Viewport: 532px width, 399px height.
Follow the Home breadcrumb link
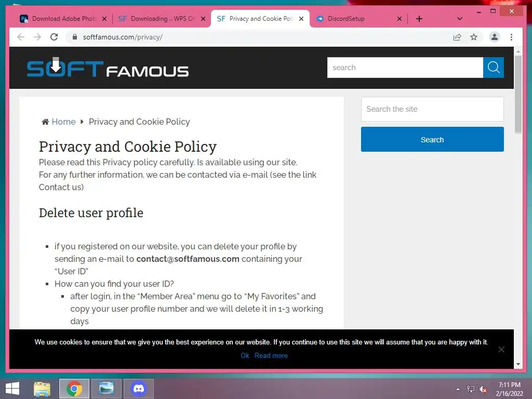point(63,122)
